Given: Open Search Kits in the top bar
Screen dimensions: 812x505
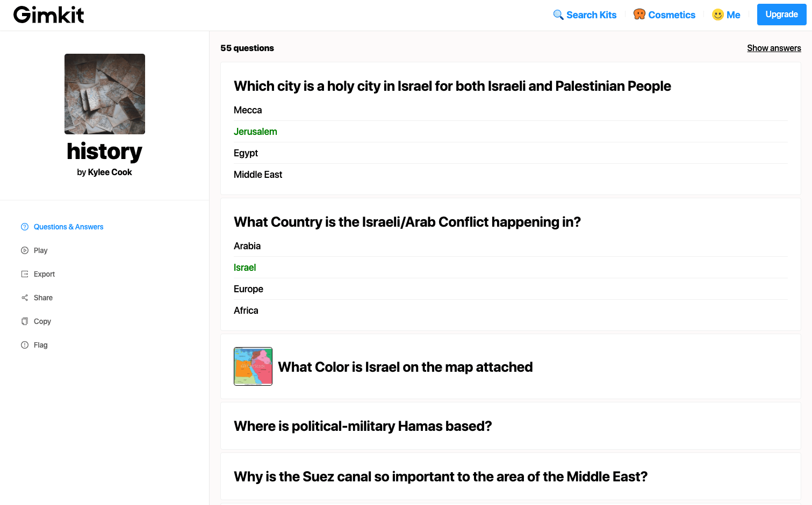Looking at the screenshot, I should (x=591, y=15).
